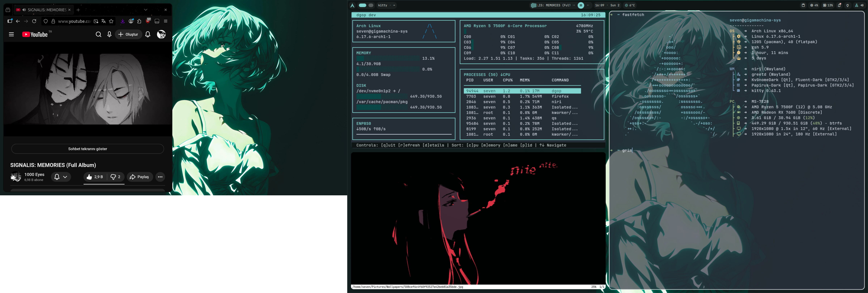The height and width of the screenshot is (293, 868).
Task: Click the youtube.com address bar URL field
Action: click(74, 21)
